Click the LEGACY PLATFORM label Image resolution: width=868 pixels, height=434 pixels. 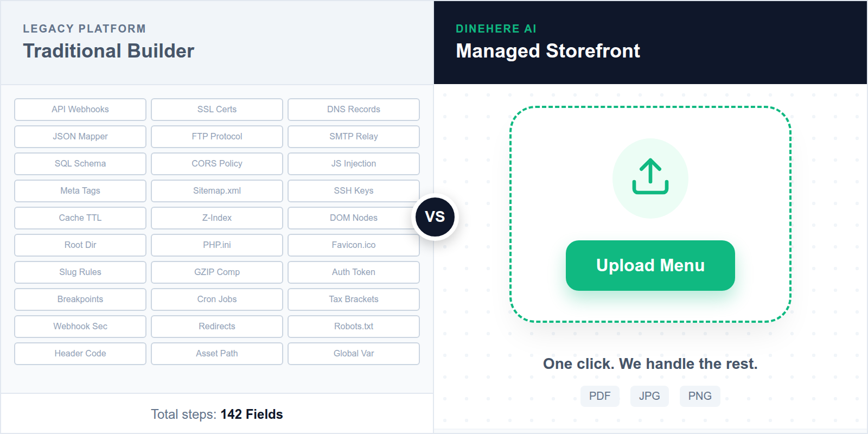pyautogui.click(x=84, y=29)
